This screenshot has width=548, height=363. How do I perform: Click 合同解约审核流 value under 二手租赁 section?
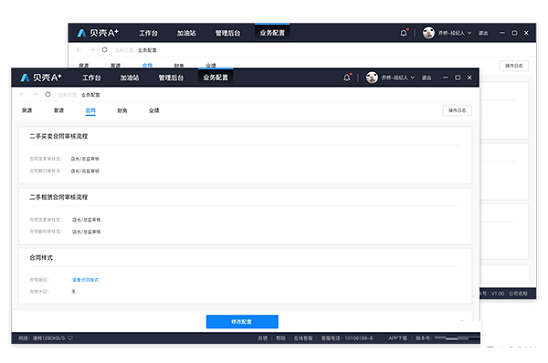(86, 232)
